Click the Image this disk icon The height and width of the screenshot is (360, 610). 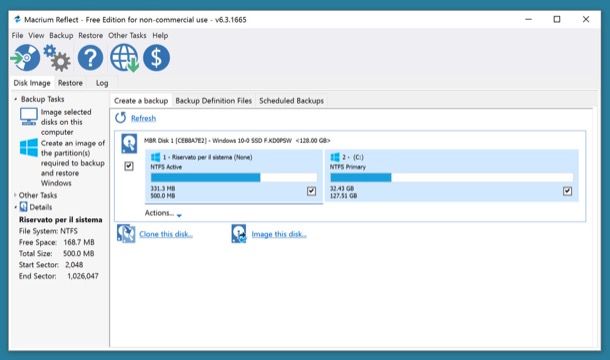pos(239,234)
